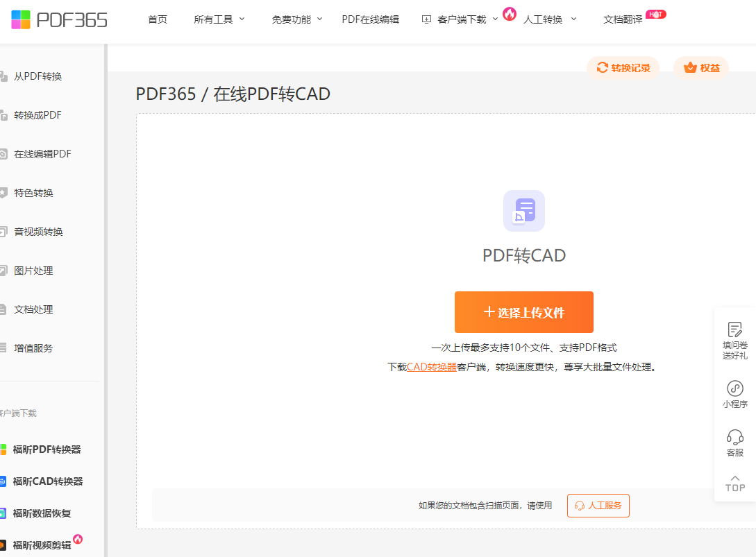Select 从PDF转换 in the sidebar
The height and width of the screenshot is (557, 756).
pyautogui.click(x=37, y=76)
